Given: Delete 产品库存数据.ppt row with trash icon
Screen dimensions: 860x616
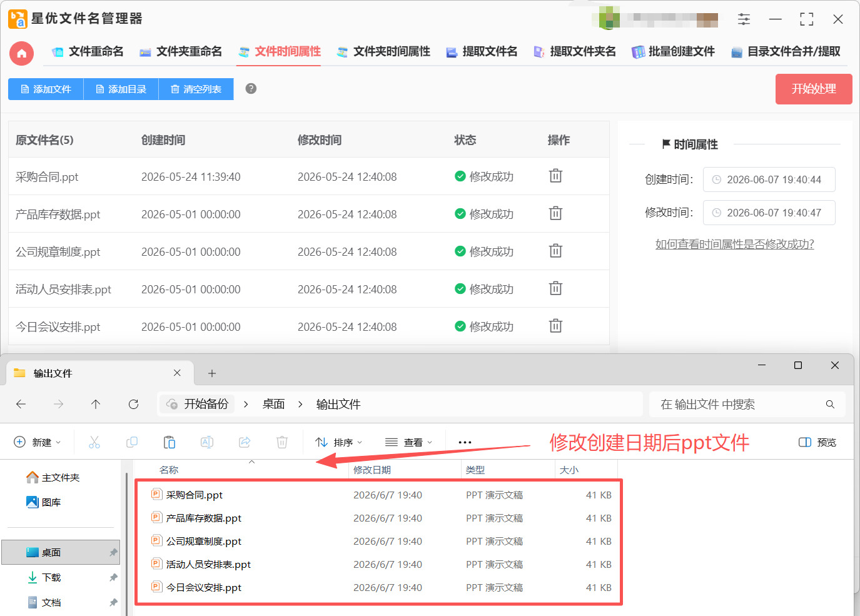Looking at the screenshot, I should click(555, 214).
